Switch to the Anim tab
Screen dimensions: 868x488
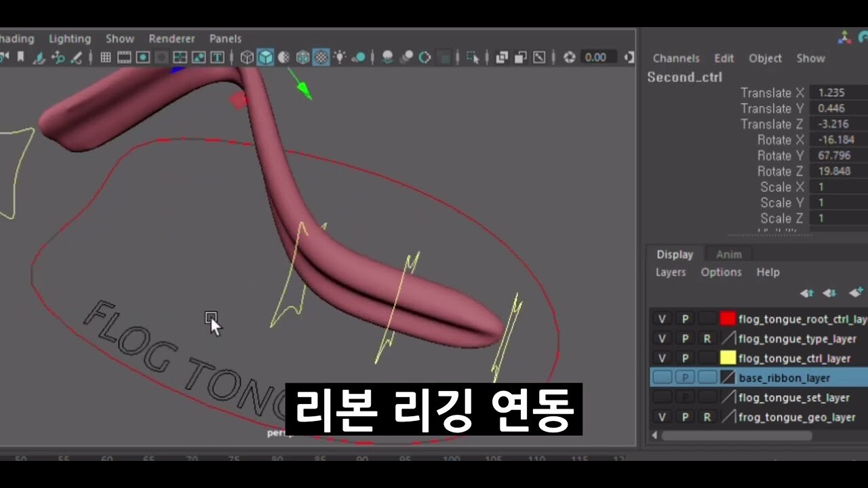(x=728, y=254)
